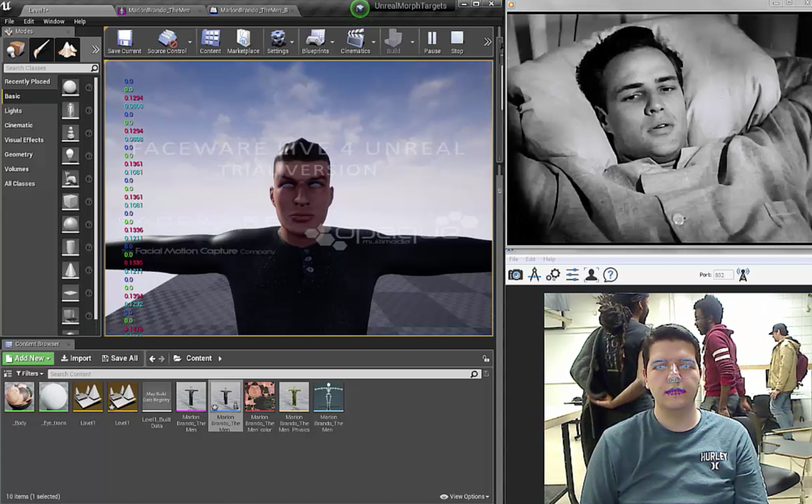
Task: Select the _Body asset thumbnail
Action: pos(19,397)
